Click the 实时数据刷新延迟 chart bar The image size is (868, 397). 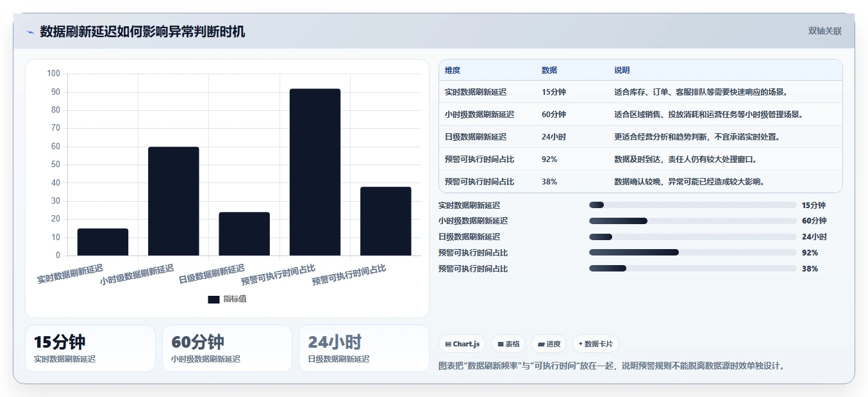coord(103,242)
